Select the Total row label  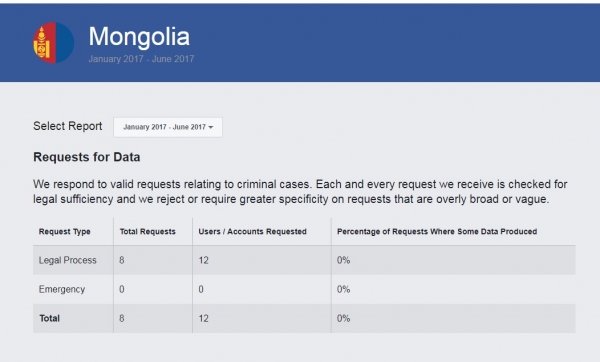click(x=50, y=318)
